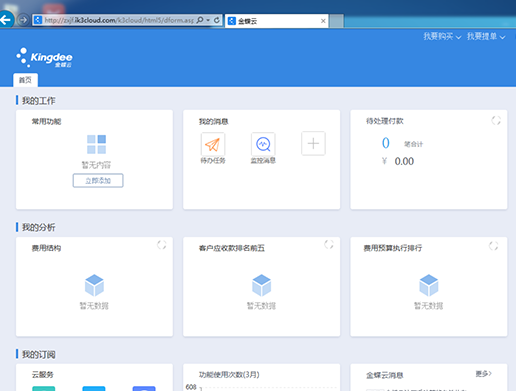Click the 我的工作 section heading
The image size is (516, 391).
tap(39, 101)
